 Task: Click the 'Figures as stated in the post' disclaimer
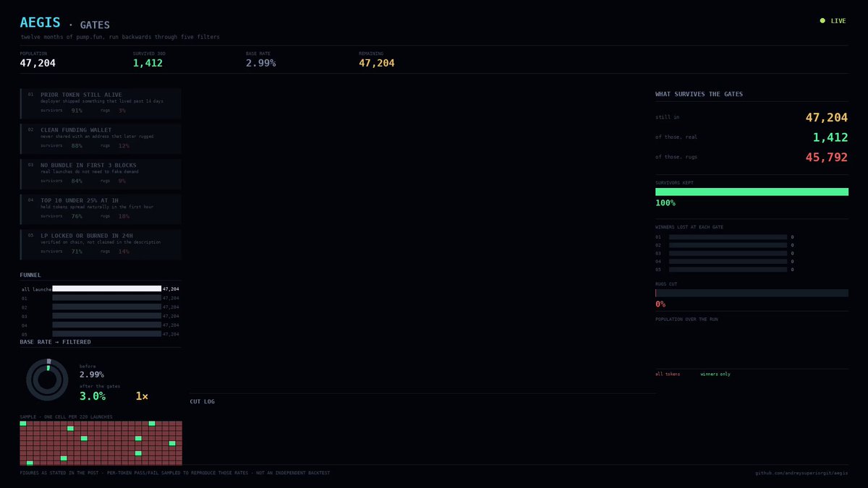pos(175,473)
